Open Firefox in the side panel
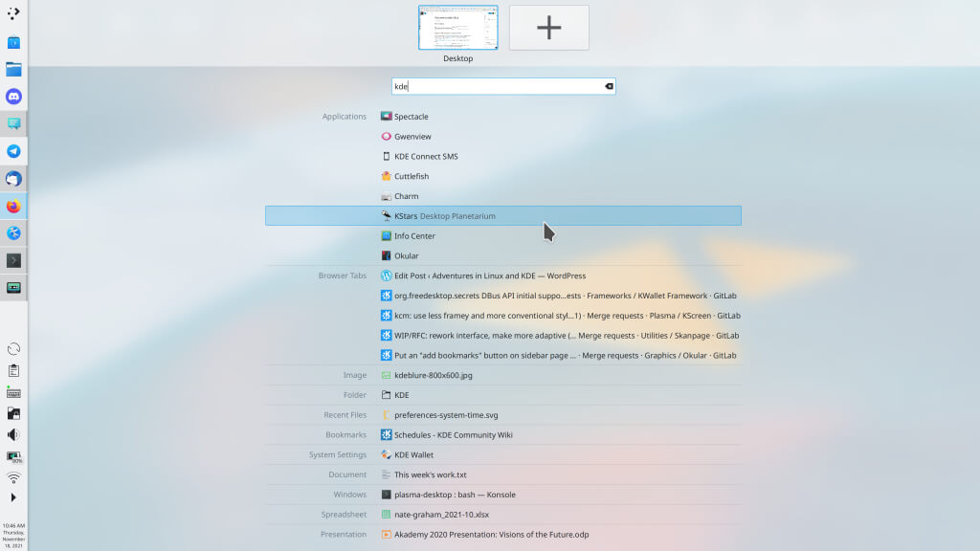The width and height of the screenshot is (980, 551). coord(13,206)
